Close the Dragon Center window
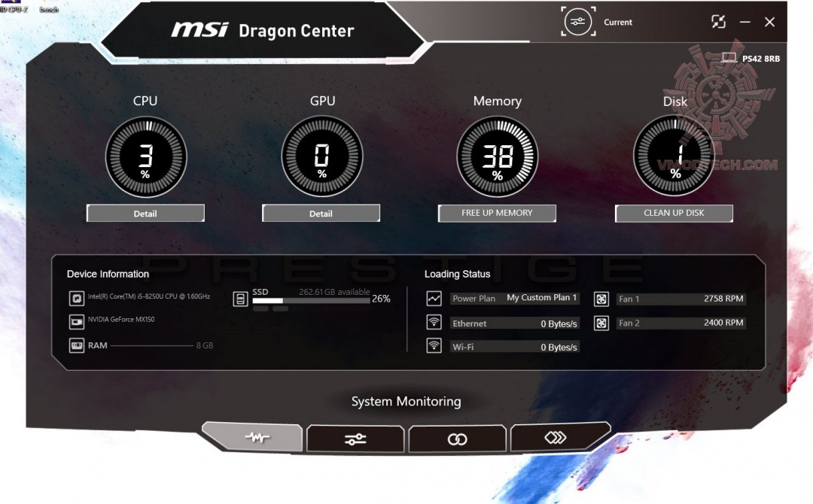 tap(769, 22)
